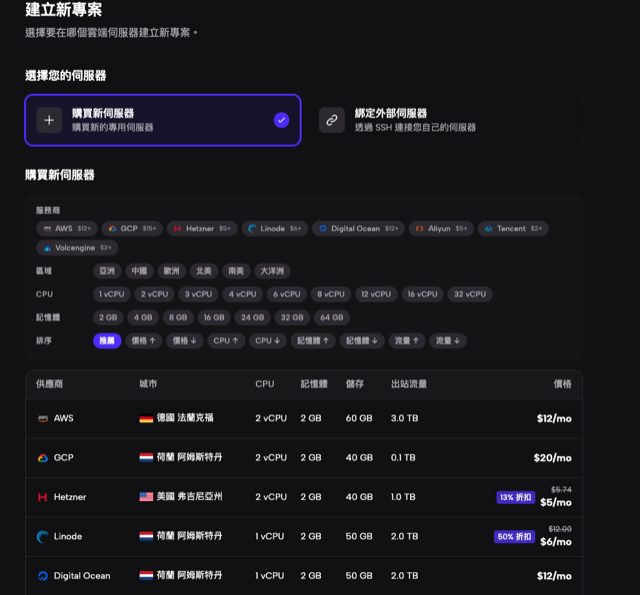Viewport: 640px width, 595px height.
Task: Filter memory by 8 GB
Action: point(178,317)
